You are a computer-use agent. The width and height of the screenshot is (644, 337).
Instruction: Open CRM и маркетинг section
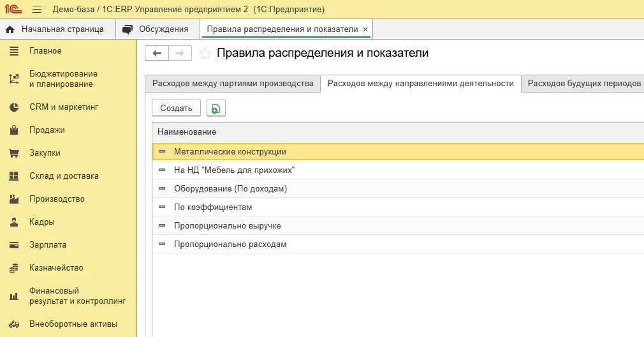tap(64, 107)
